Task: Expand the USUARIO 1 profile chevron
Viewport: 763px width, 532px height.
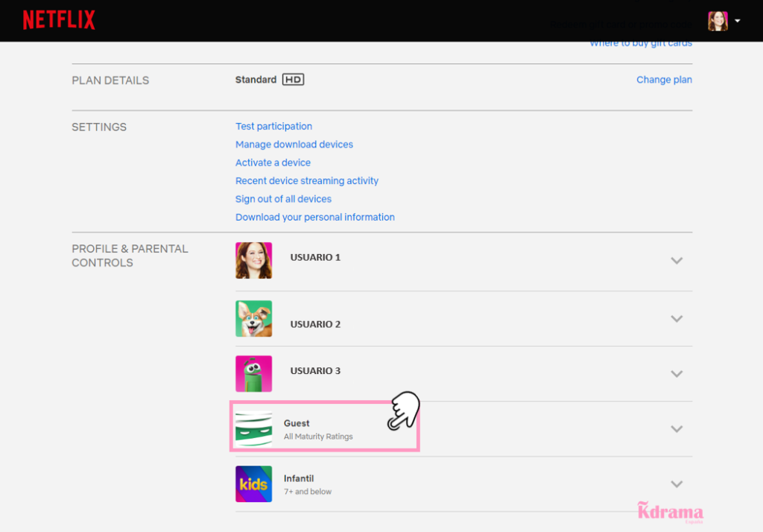Action: (677, 260)
